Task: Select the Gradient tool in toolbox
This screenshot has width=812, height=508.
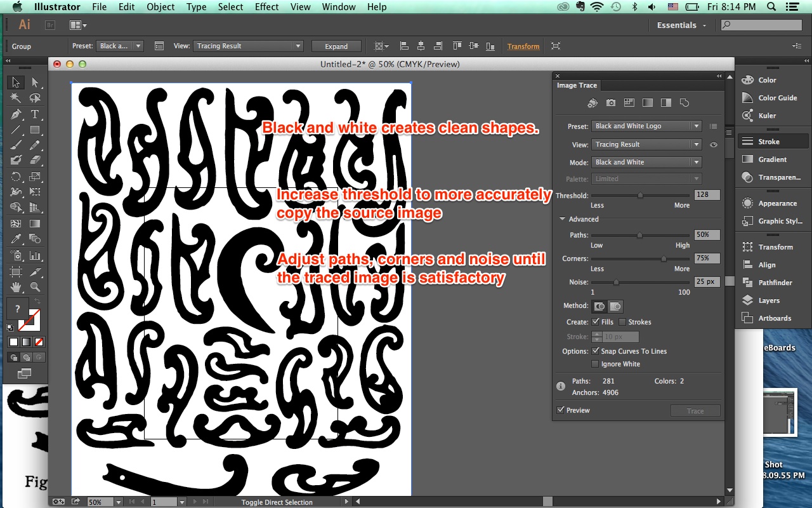Action: pyautogui.click(x=35, y=224)
